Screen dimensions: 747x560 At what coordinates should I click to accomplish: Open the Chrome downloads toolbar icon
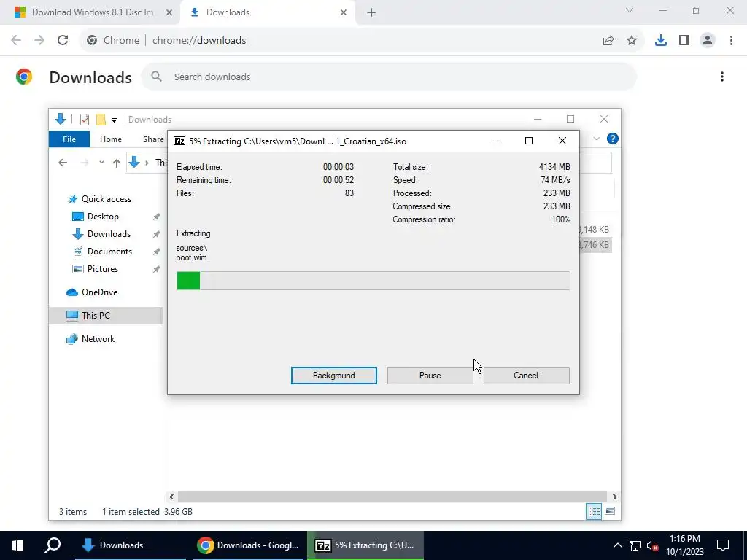coord(661,41)
